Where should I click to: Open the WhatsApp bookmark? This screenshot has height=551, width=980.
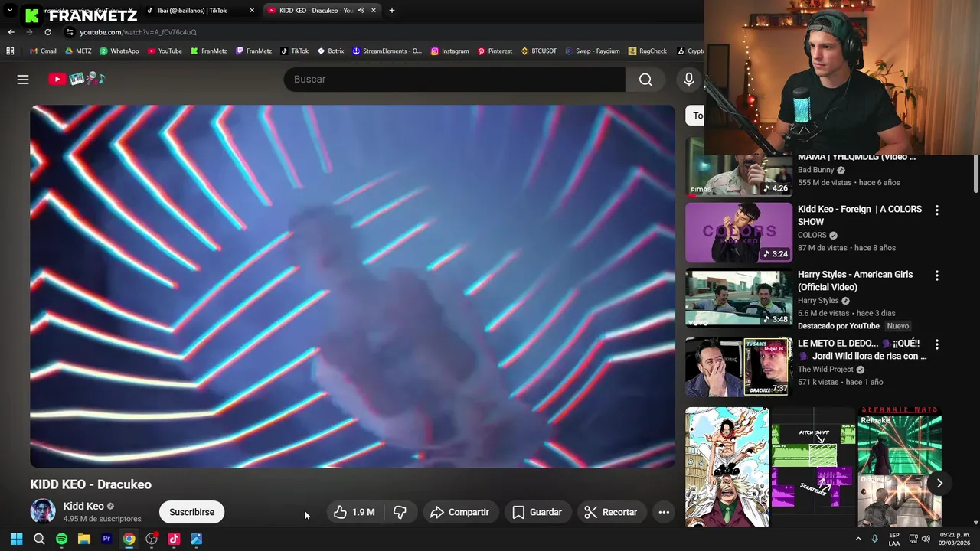pos(119,51)
